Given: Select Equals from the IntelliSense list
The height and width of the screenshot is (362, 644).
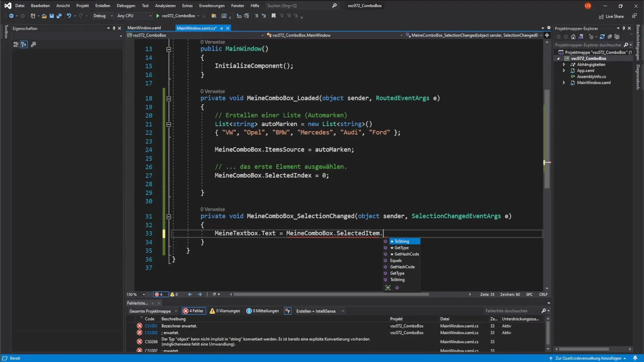Looking at the screenshot, I should 396,260.
